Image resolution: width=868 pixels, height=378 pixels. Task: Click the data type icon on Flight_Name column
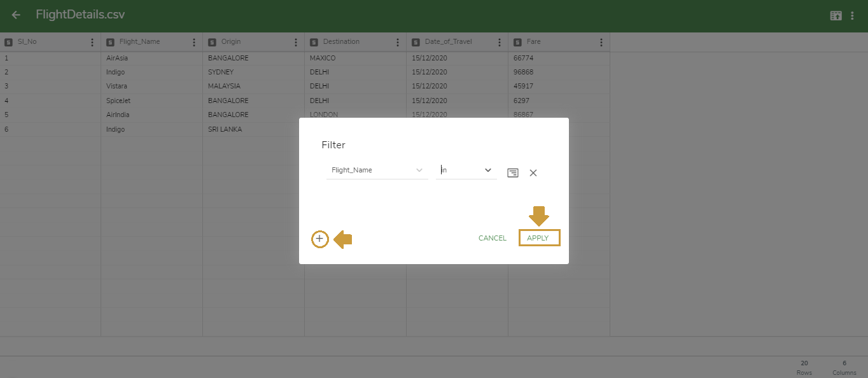coord(110,41)
